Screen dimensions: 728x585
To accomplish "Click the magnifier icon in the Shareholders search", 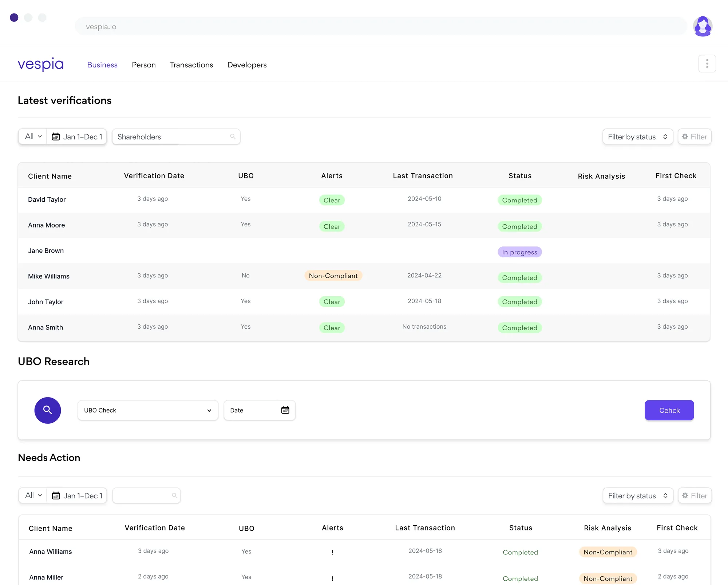I will tap(233, 137).
